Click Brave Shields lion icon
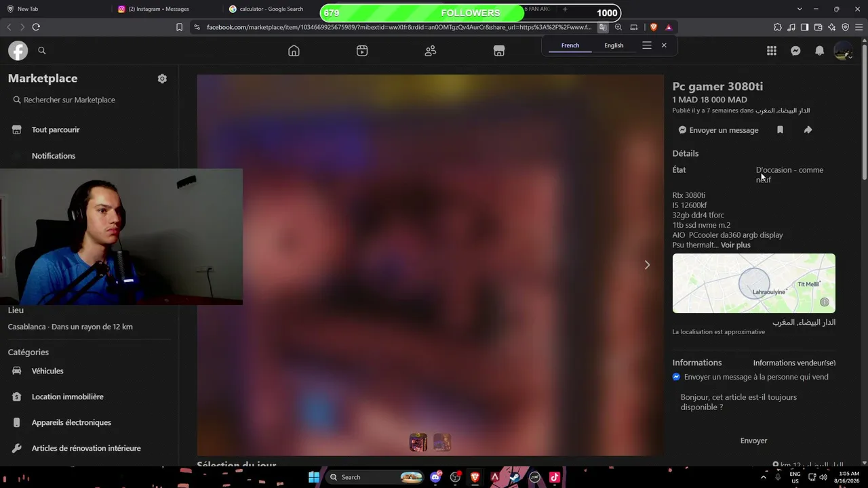Screen dimensions: 868x488 click(654, 27)
